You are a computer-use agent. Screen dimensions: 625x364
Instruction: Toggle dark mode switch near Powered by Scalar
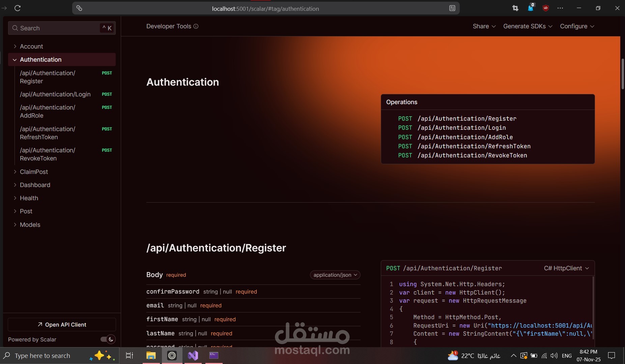tap(108, 339)
